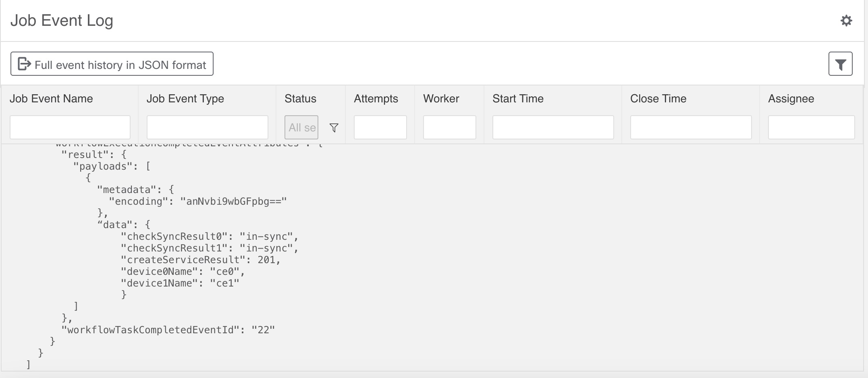868x378 pixels.
Task: Click the Attempts filter box
Action: tap(380, 127)
